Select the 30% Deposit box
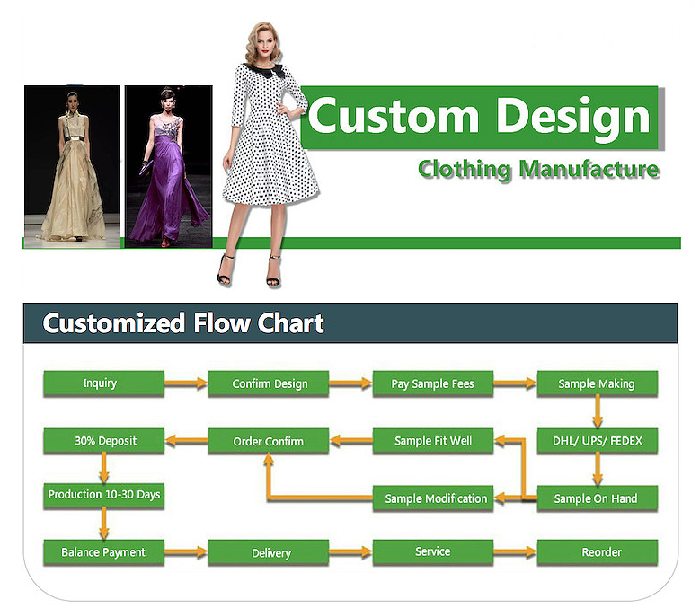This screenshot has width=700, height=608. coord(104,441)
